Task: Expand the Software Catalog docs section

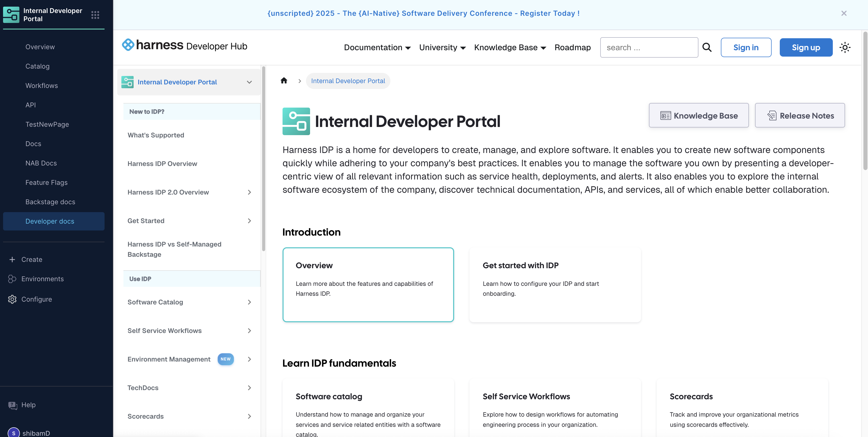Action: point(249,302)
